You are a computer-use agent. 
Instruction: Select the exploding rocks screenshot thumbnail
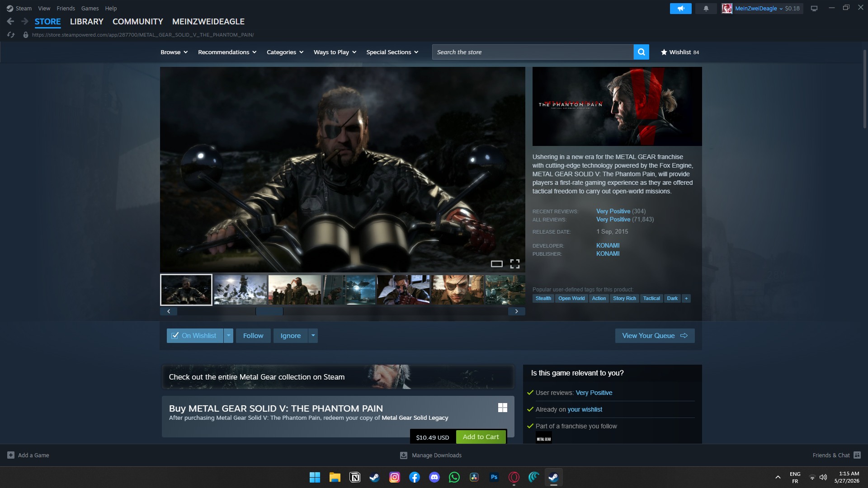(241, 290)
